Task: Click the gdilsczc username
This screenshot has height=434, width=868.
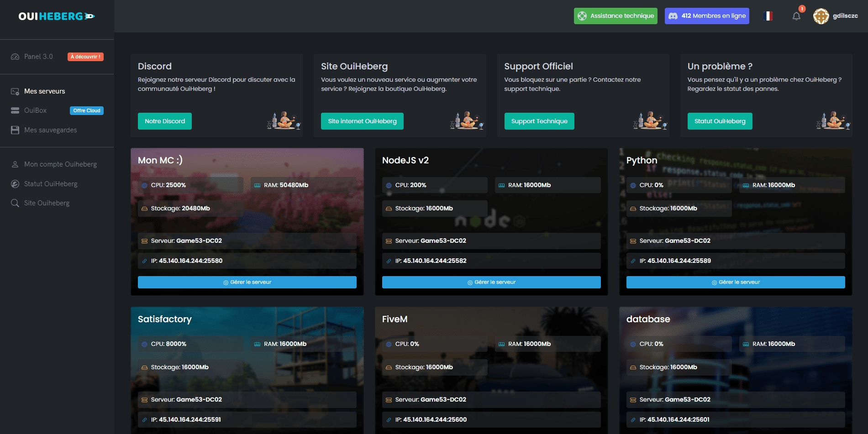Action: [x=845, y=16]
